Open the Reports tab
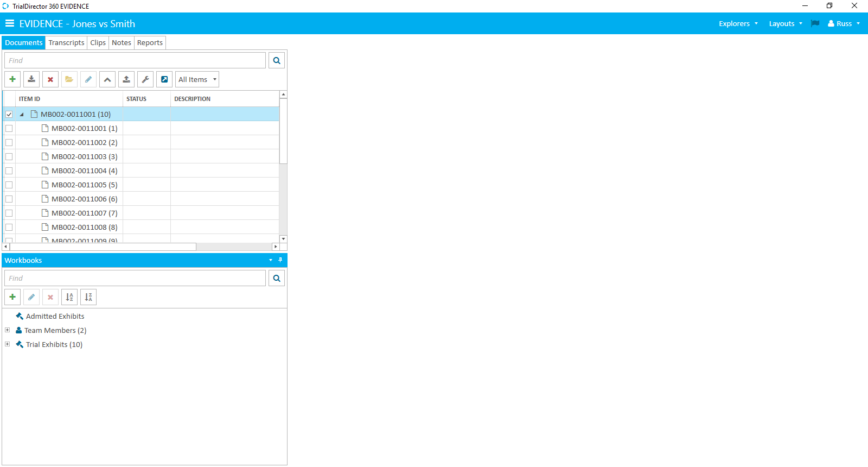The image size is (868, 467). 150,43
